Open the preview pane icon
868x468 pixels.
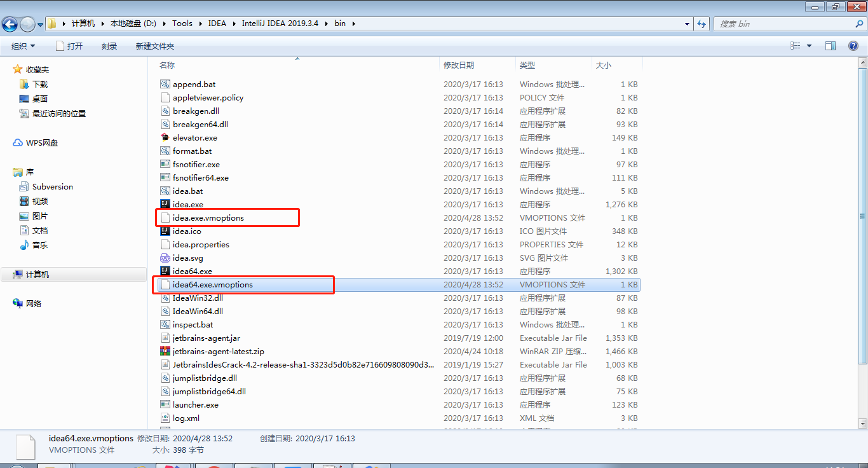(x=831, y=45)
